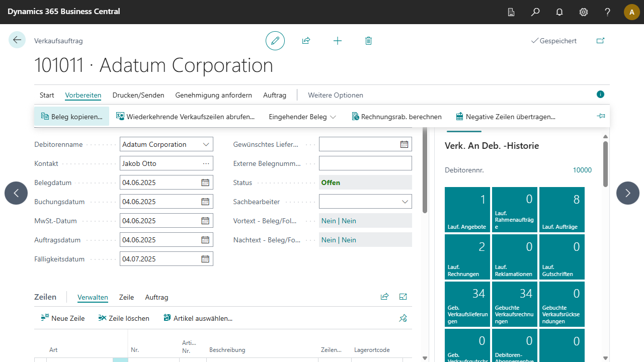Expand the Sachbearbeiter dropdown

tap(405, 202)
